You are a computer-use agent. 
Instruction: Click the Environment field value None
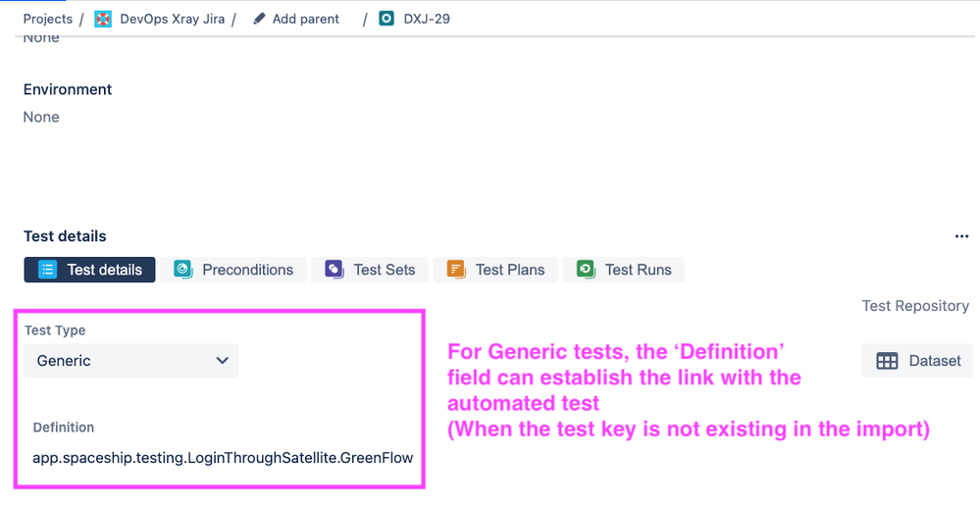41,117
